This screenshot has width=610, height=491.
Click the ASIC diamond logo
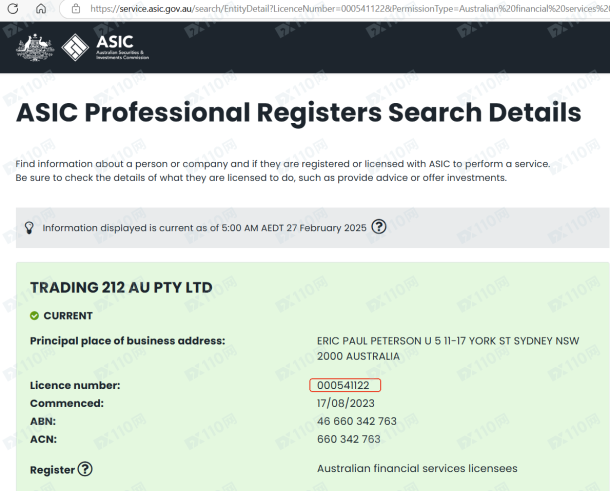[75, 47]
